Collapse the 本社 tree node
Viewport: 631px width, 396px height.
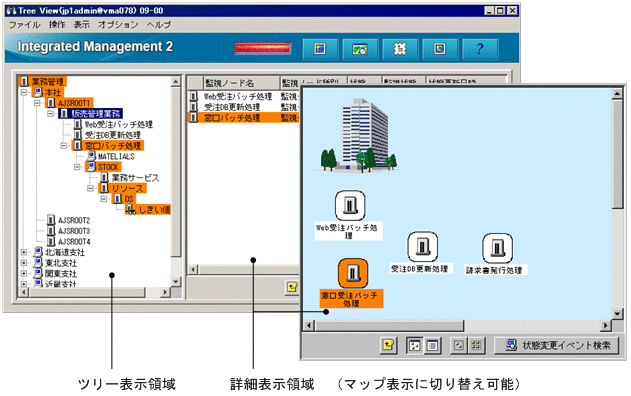pyautogui.click(x=24, y=92)
